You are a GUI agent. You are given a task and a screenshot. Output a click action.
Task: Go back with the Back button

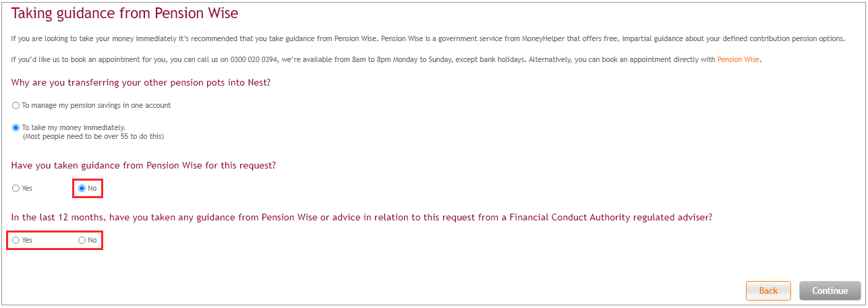(768, 290)
